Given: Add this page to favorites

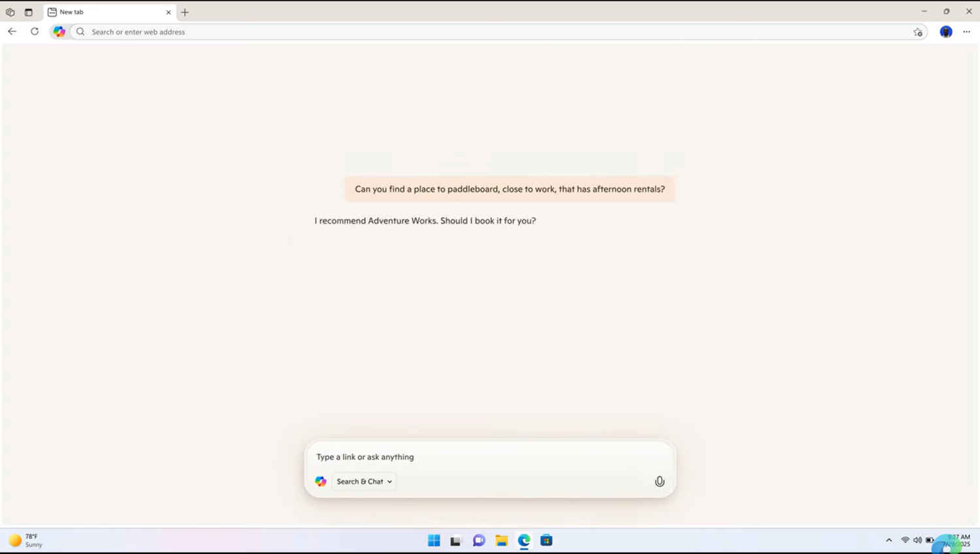Looking at the screenshot, I should click(x=918, y=31).
